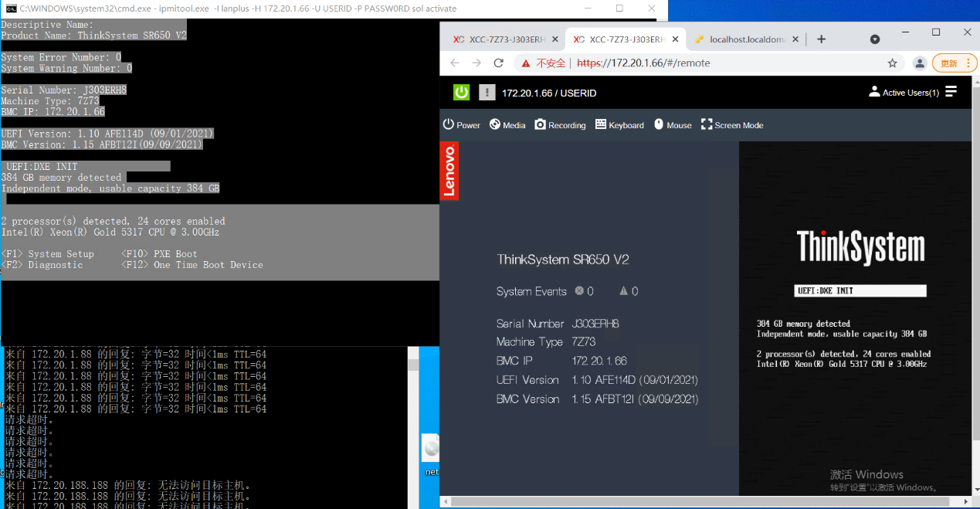Reload the remote console page
This screenshot has height=509, width=980.
point(499,63)
